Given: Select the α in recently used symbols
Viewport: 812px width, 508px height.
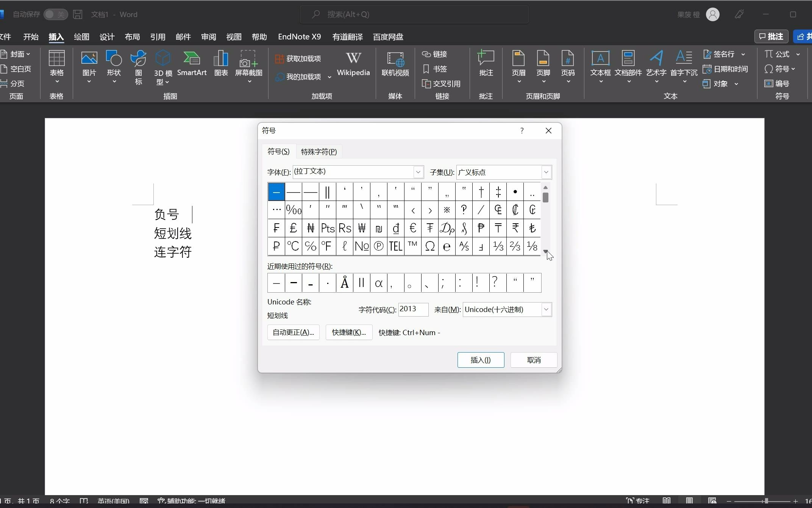Looking at the screenshot, I should [378, 283].
